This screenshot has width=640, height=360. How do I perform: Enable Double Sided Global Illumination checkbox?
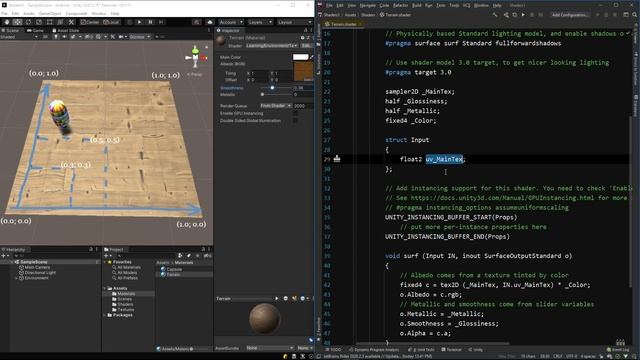pos(295,121)
